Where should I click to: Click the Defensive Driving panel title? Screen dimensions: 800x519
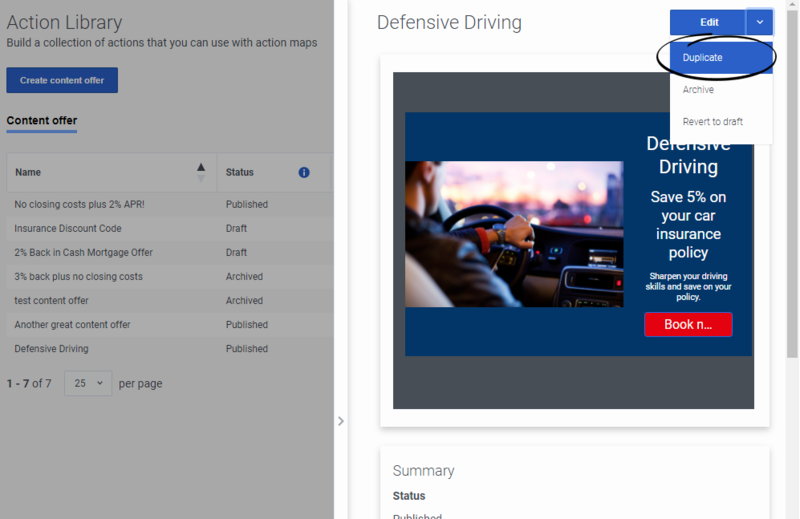[449, 22]
